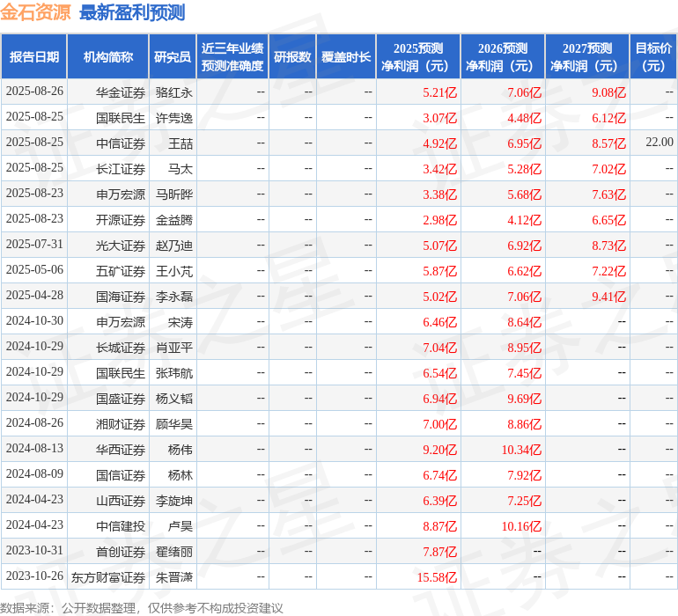The width and height of the screenshot is (678, 616).
Task: Select date cell 2025-08-26
Action: (34, 92)
